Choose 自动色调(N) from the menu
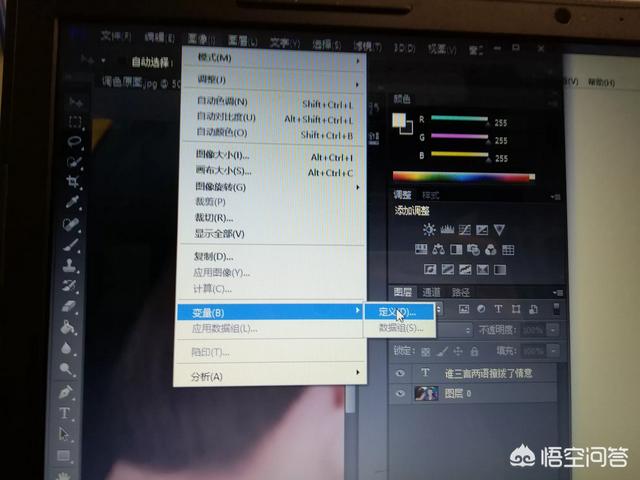This screenshot has width=640, height=480. (x=273, y=102)
